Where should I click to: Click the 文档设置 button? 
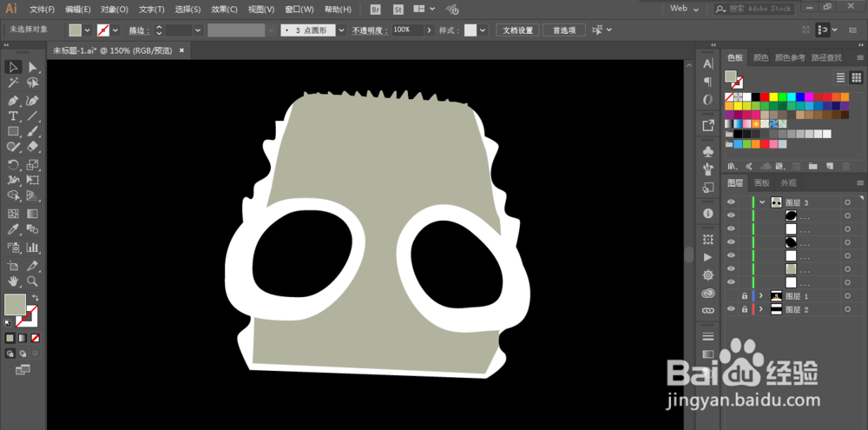point(517,30)
